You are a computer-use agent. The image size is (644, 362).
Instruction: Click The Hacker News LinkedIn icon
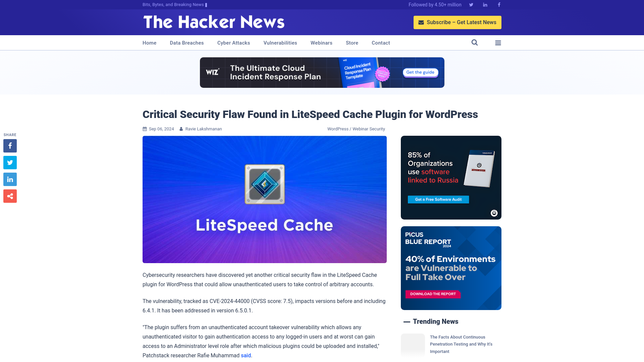click(x=485, y=4)
